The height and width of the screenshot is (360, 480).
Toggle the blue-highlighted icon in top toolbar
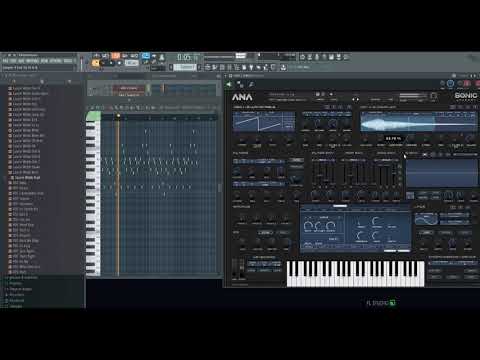[146, 56]
